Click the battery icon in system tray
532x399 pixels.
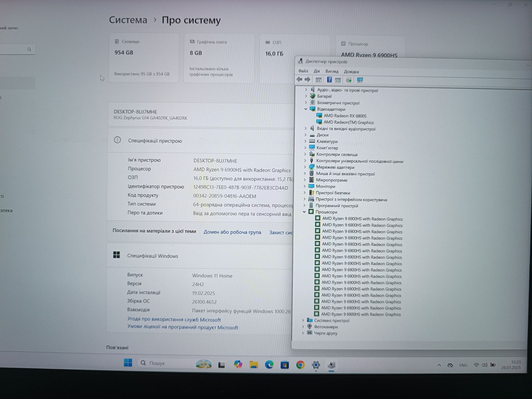pyautogui.click(x=493, y=365)
